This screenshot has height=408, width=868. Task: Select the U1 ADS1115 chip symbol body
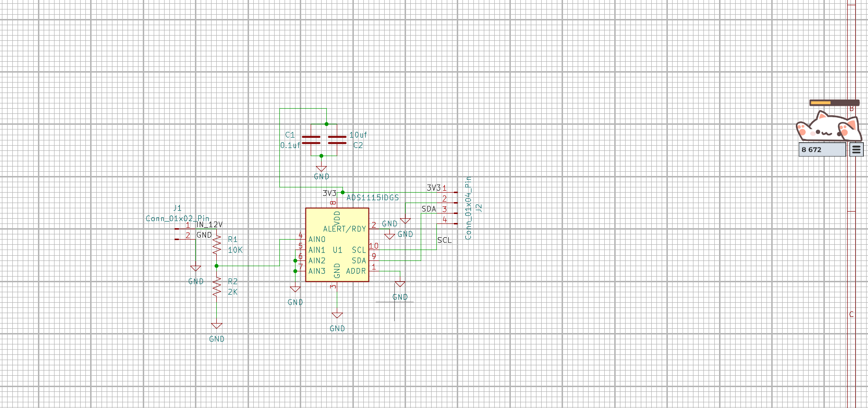337,245
